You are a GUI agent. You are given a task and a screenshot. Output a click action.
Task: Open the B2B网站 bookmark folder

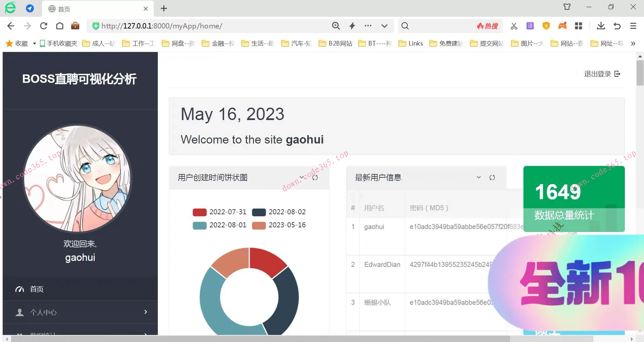(335, 43)
